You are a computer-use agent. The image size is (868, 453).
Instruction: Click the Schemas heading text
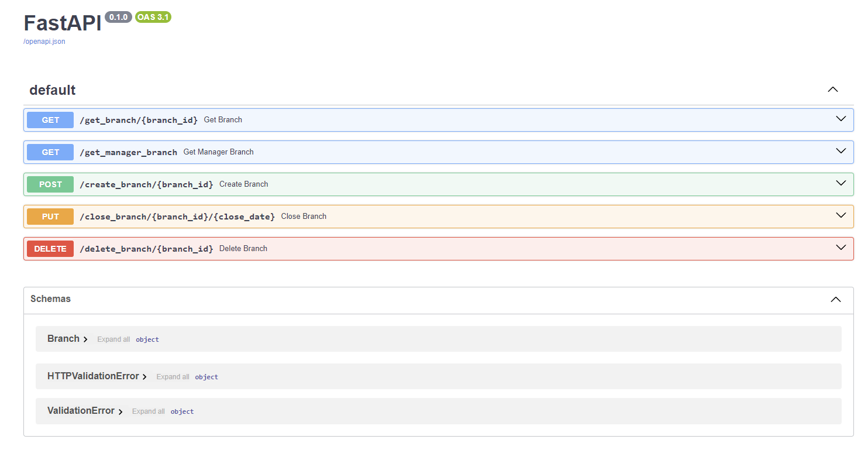(50, 298)
